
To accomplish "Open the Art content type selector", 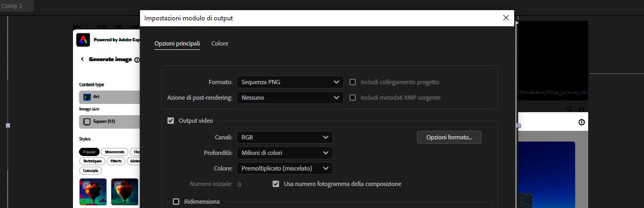I will tap(109, 97).
